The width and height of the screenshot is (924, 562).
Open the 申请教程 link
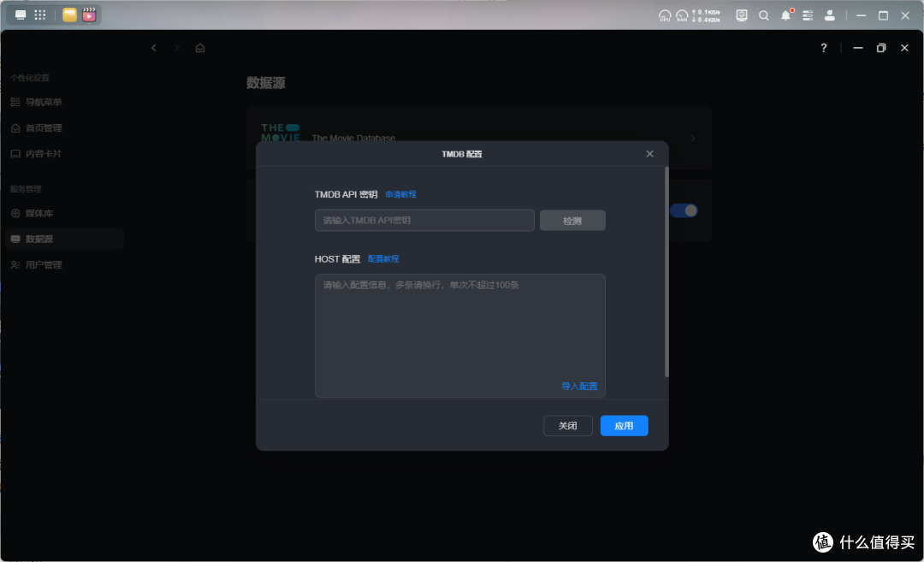(400, 194)
